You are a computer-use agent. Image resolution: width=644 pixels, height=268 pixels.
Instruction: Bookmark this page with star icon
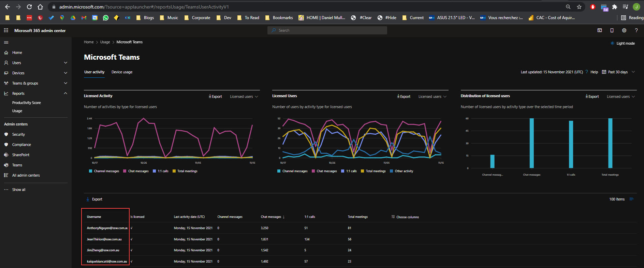pos(579,7)
